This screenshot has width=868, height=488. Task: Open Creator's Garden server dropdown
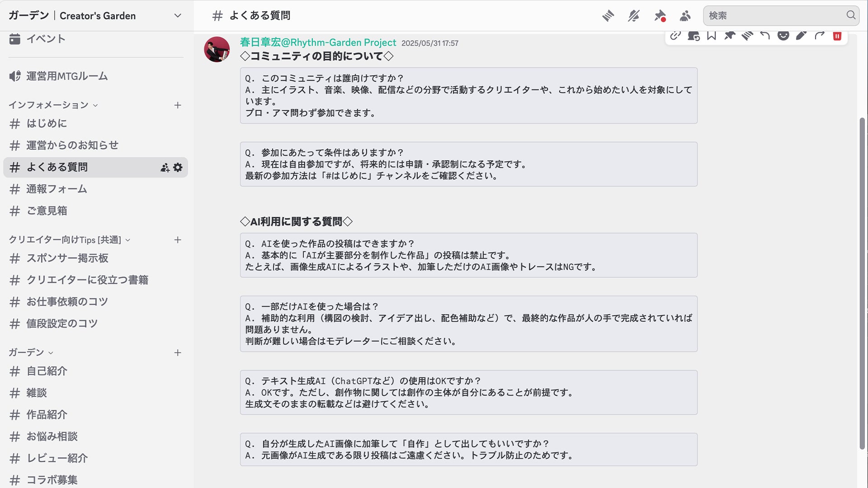tap(178, 16)
